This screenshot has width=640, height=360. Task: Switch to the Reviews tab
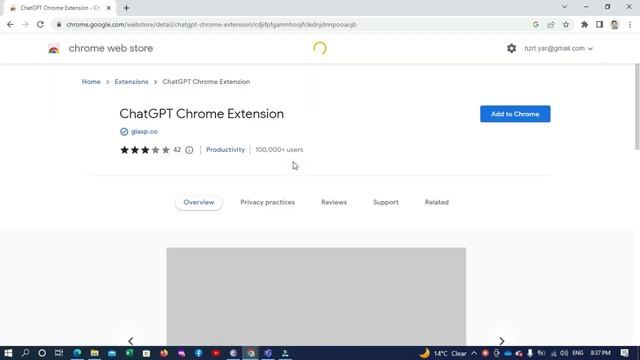click(x=334, y=202)
